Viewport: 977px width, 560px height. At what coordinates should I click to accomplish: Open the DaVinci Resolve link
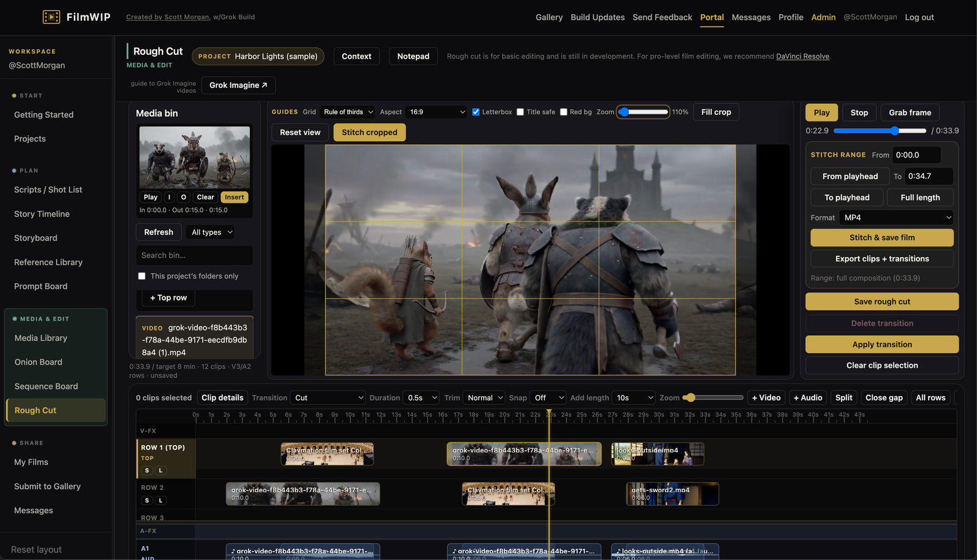pyautogui.click(x=802, y=56)
